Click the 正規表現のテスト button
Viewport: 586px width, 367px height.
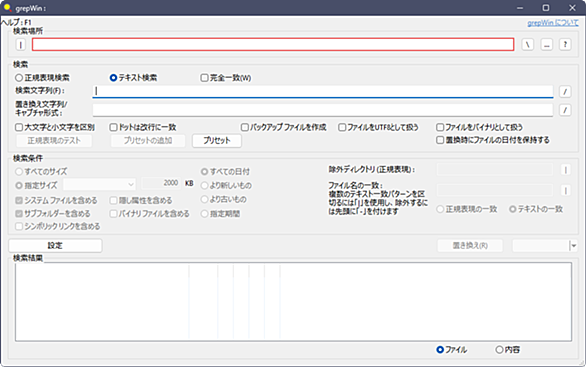[54, 141]
